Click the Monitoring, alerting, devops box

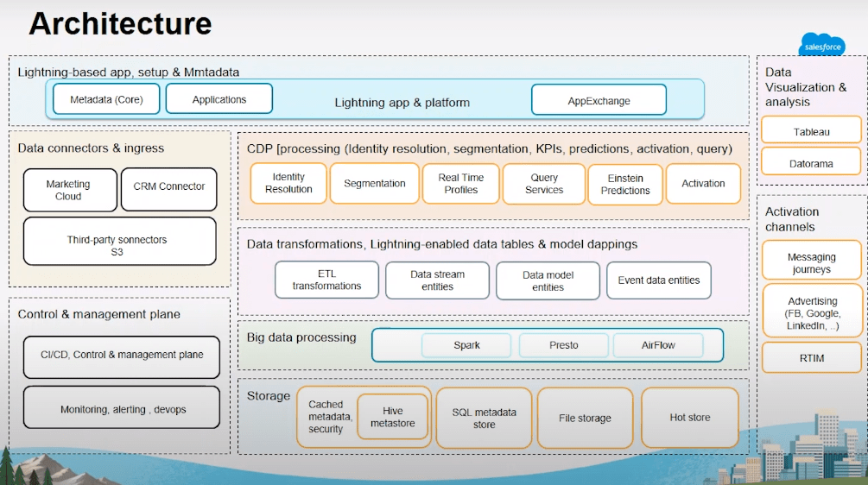click(x=122, y=409)
